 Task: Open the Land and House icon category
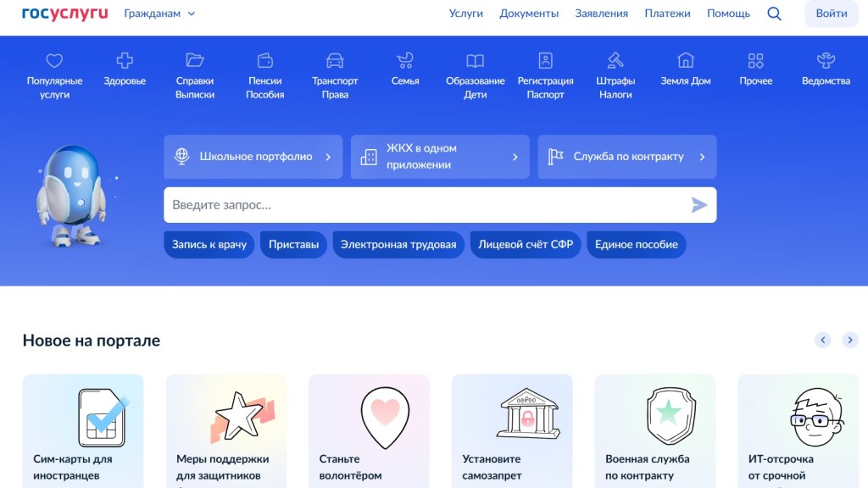685,60
